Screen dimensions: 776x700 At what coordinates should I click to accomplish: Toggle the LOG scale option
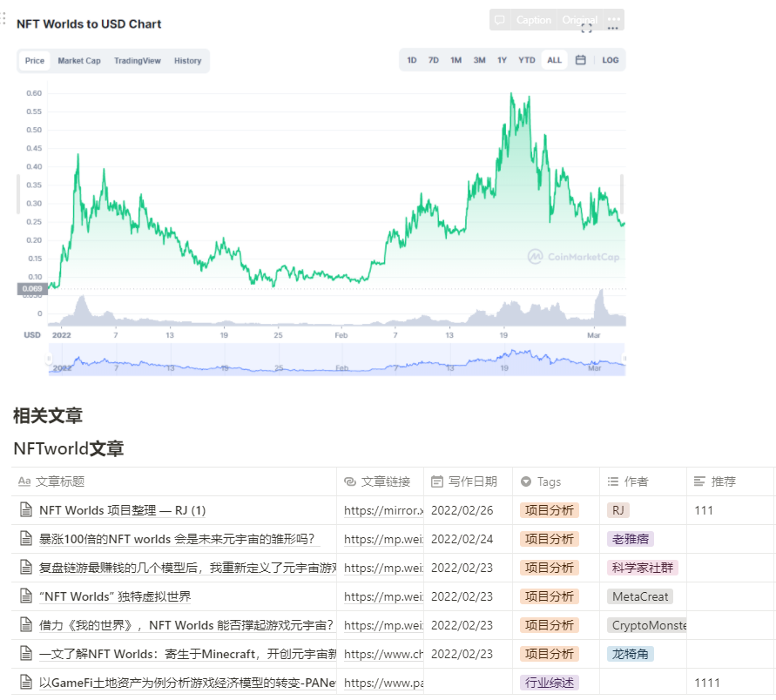point(611,60)
